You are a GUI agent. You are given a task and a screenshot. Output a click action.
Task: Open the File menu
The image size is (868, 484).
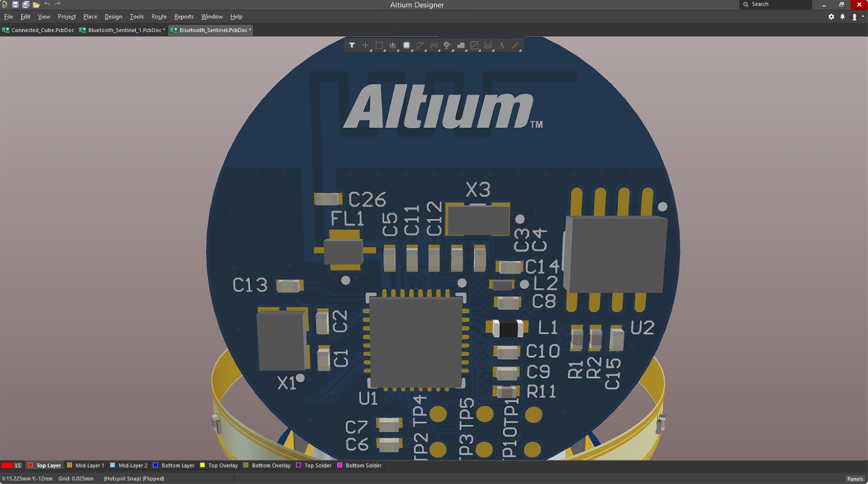pyautogui.click(x=8, y=17)
